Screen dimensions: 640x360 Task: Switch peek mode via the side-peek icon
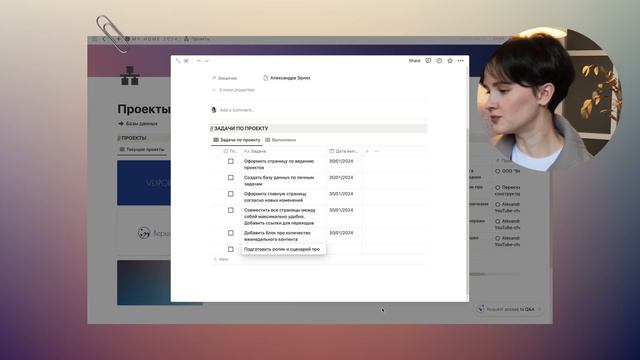click(x=187, y=61)
